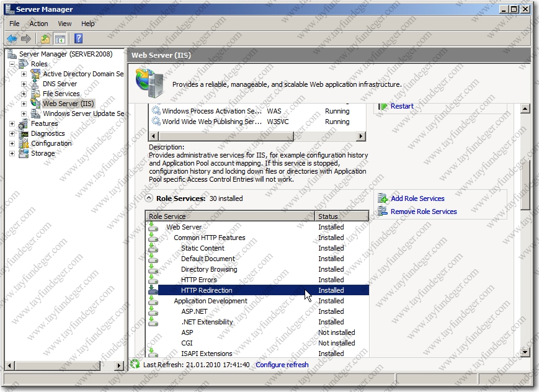Click the Roles node icon
This screenshot has width=539, height=392.
click(24, 64)
